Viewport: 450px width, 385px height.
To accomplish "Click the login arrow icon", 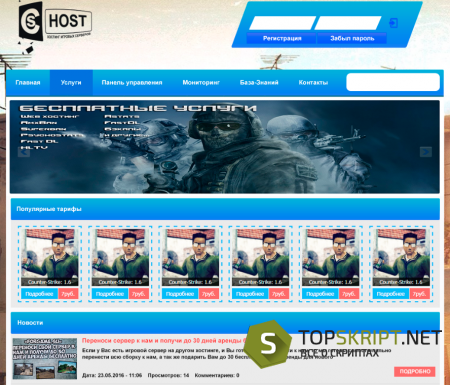I will point(393,23).
